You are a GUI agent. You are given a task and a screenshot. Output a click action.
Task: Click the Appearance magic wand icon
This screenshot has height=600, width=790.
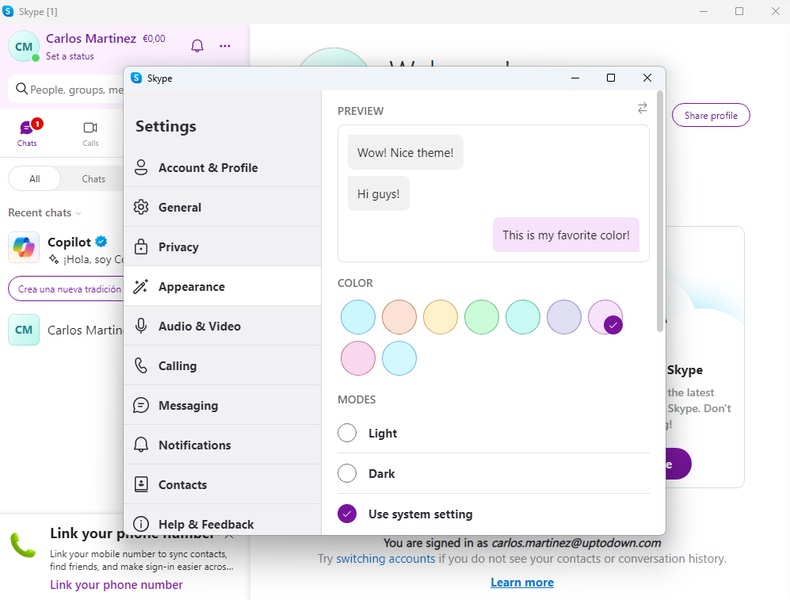coord(141,286)
